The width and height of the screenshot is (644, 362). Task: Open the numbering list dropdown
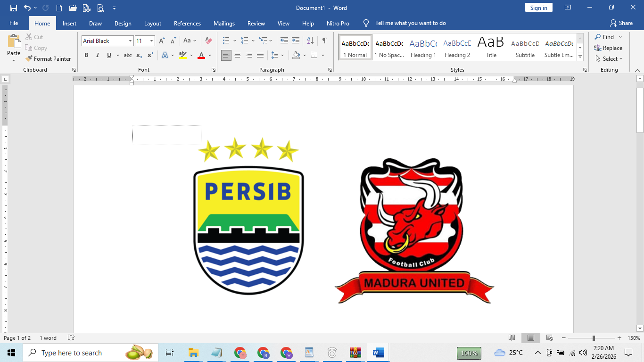click(x=253, y=41)
